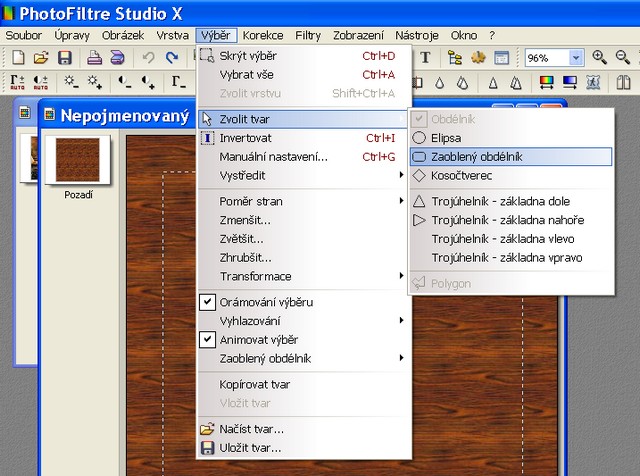Click the explorer tree icon in toolbar
This screenshot has width=640, height=476.
pyautogui.click(x=455, y=58)
